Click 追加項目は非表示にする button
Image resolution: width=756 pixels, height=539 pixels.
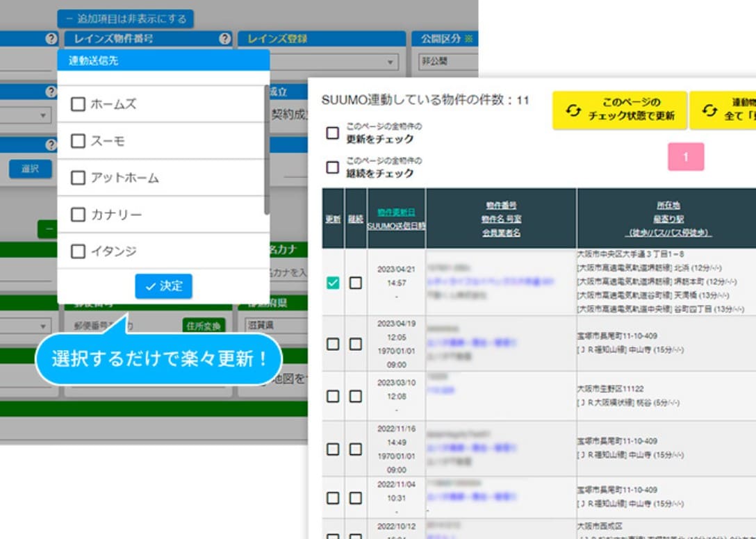point(125,19)
